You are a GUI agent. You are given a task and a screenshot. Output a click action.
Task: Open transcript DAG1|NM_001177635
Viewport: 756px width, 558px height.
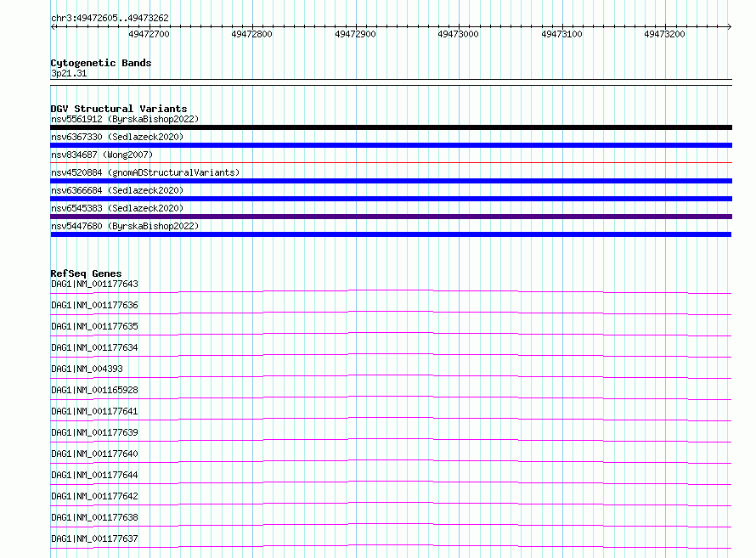(94, 326)
